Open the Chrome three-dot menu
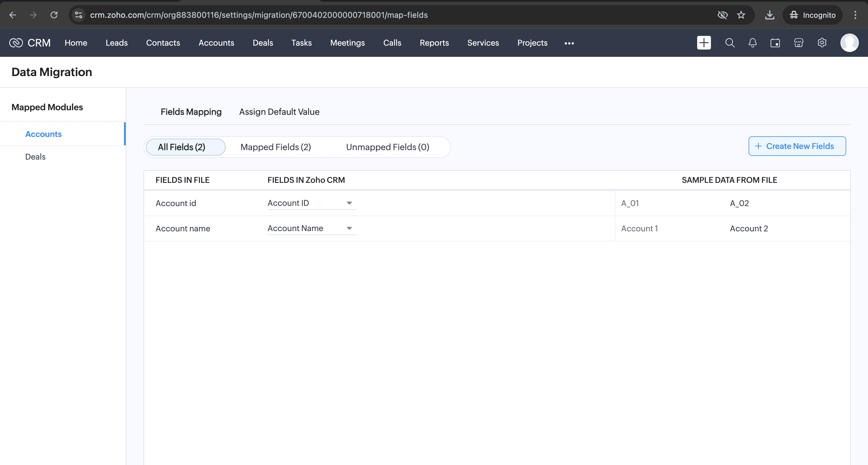 (855, 15)
